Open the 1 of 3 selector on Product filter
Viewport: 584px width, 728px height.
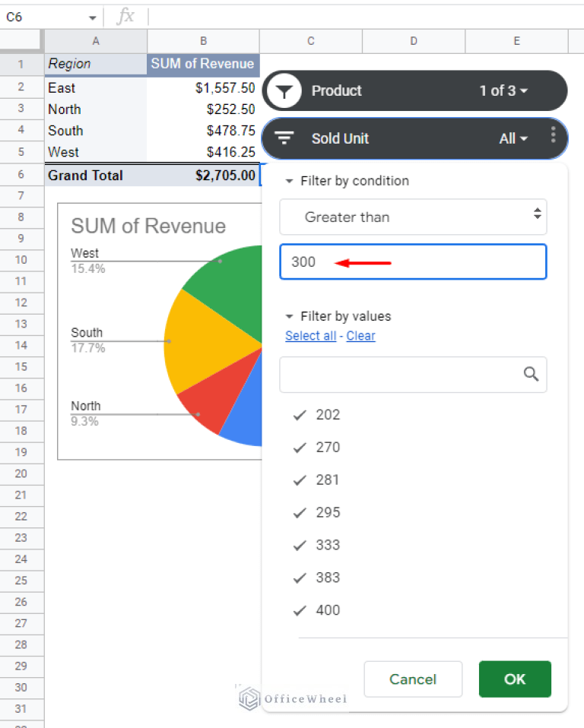click(x=503, y=90)
